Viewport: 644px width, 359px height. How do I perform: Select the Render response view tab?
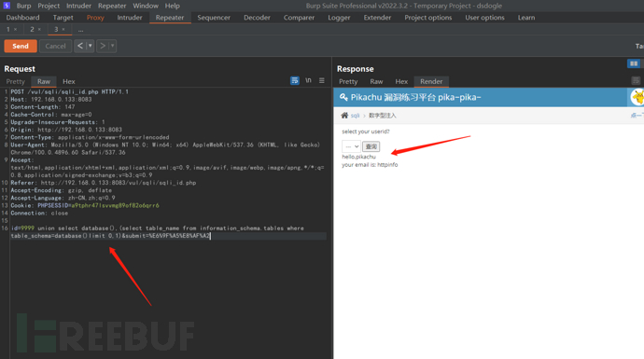431,81
